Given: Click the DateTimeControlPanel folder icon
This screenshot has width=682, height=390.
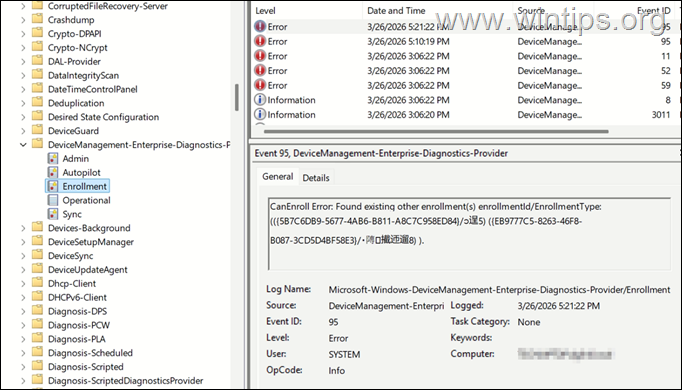Looking at the screenshot, I should (38, 89).
